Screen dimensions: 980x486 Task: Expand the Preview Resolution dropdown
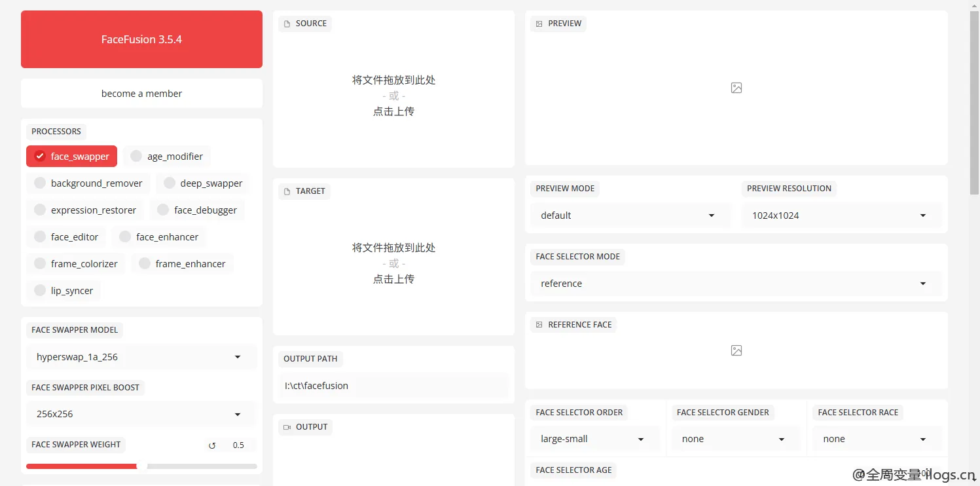[841, 215]
